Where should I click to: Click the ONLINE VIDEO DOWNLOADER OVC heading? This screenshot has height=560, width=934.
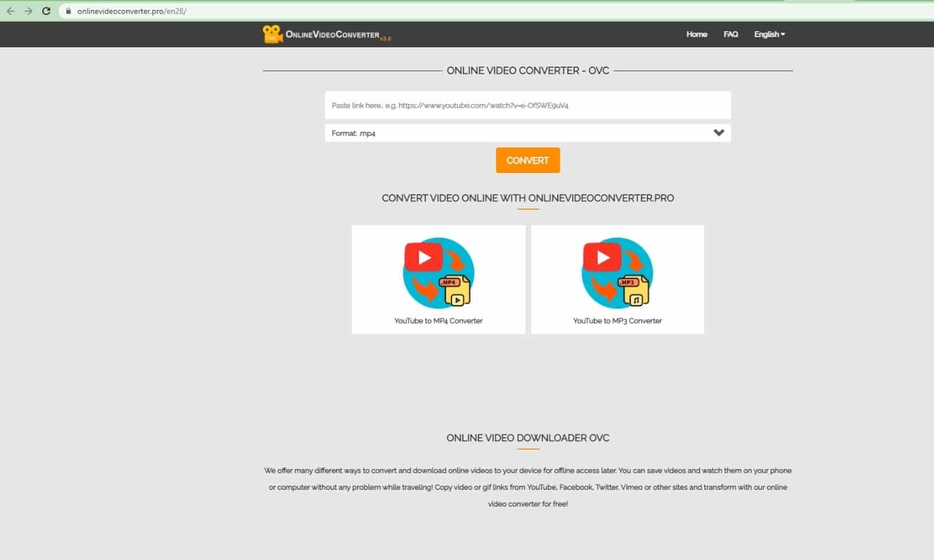click(527, 438)
